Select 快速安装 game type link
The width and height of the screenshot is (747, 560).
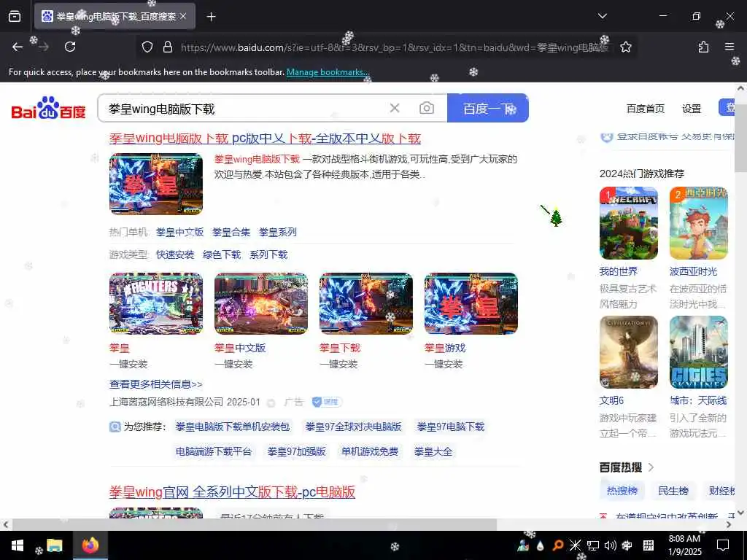[175, 254]
